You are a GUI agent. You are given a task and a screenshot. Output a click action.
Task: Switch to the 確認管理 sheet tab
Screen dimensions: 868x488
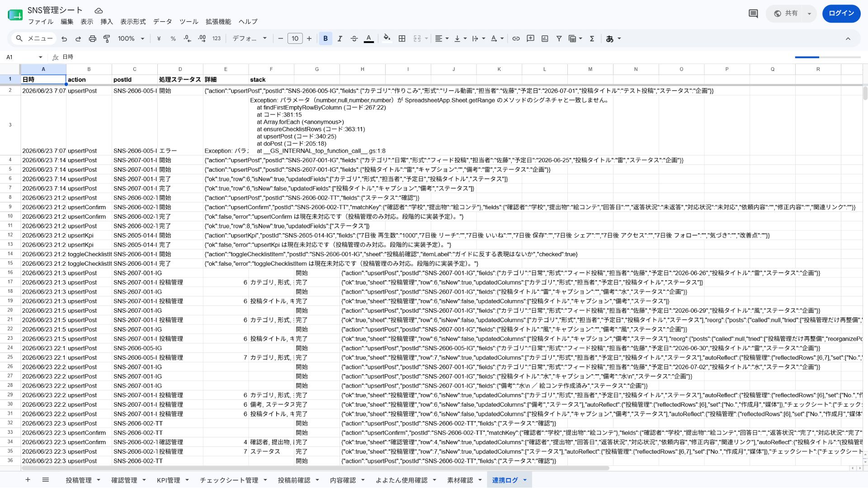pos(124,480)
